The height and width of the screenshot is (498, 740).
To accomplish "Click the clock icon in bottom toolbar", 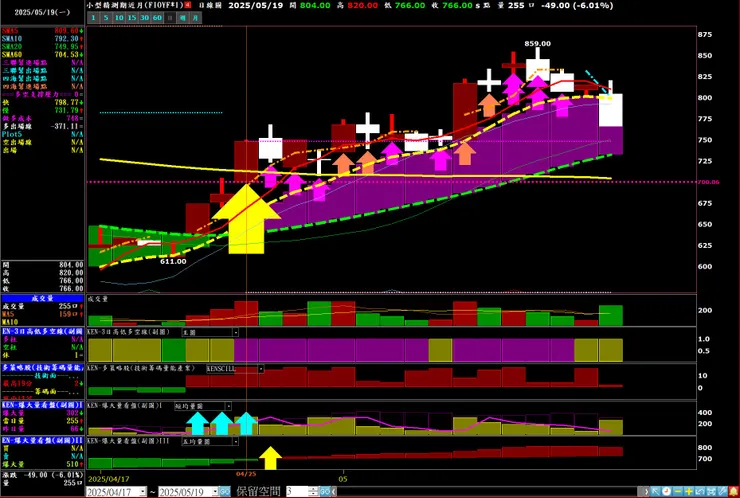I will pos(666,491).
